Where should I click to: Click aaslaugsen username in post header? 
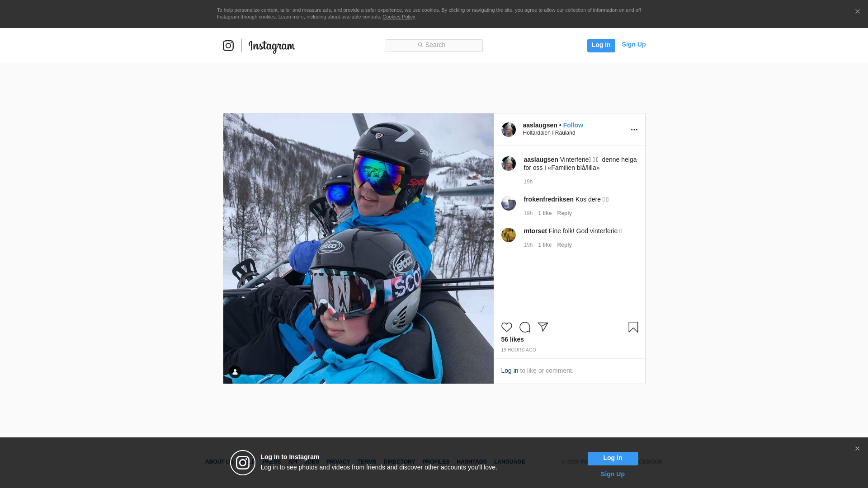click(540, 125)
